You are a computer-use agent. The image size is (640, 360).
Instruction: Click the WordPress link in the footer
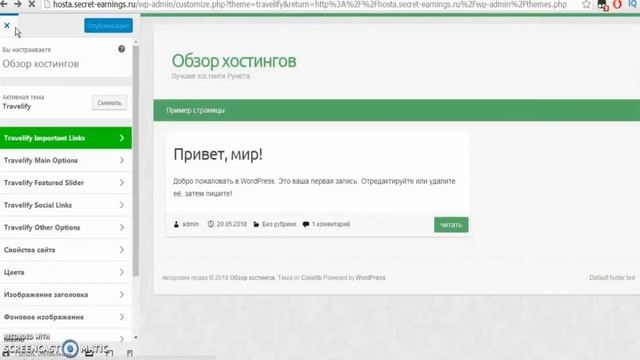coord(371,278)
